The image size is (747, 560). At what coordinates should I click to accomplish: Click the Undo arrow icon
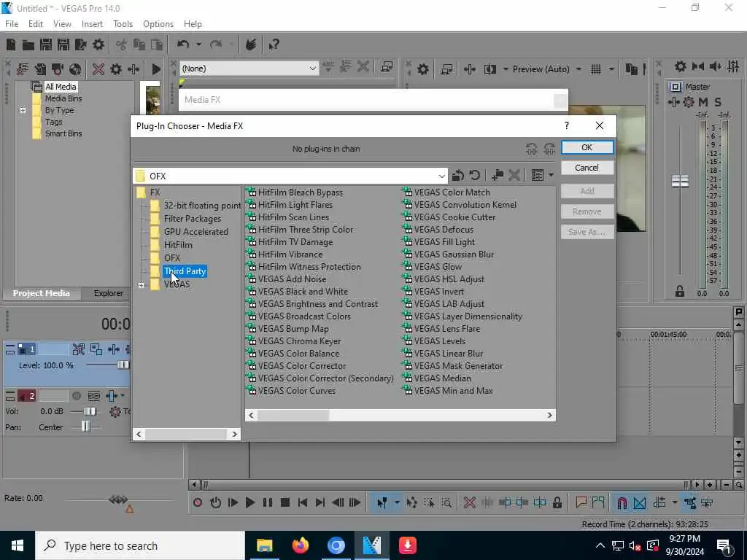183,44
